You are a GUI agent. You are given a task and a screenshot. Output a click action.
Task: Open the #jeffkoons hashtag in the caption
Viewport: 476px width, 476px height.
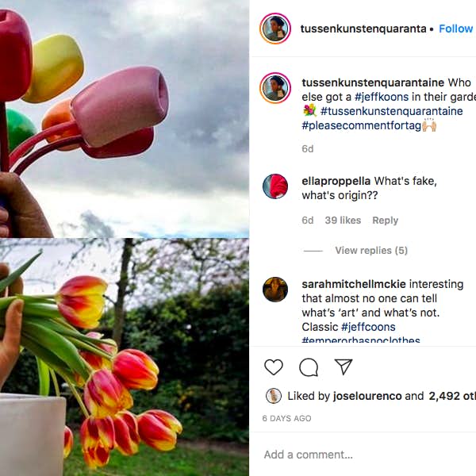[x=382, y=97]
